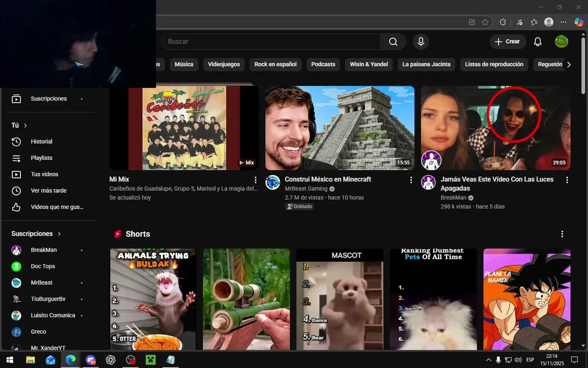Open Windows Start menu

pyautogui.click(x=10, y=360)
